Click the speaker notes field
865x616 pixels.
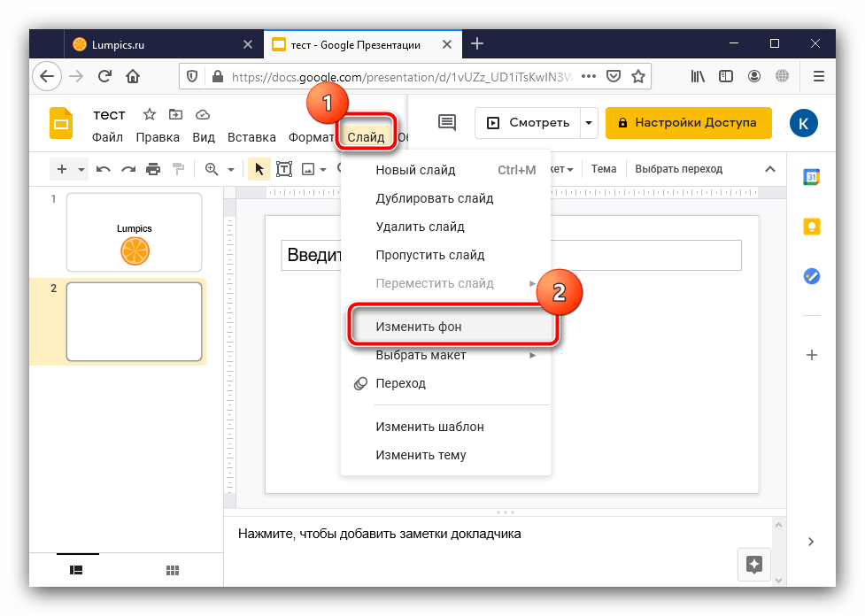click(x=478, y=534)
